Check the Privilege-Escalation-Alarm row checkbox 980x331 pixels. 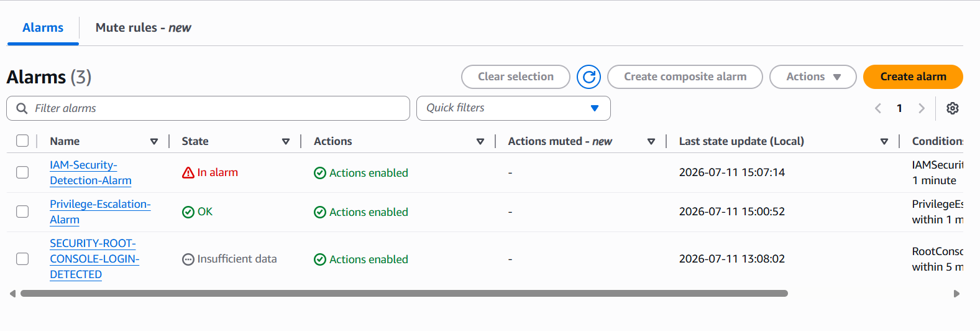[x=22, y=212]
